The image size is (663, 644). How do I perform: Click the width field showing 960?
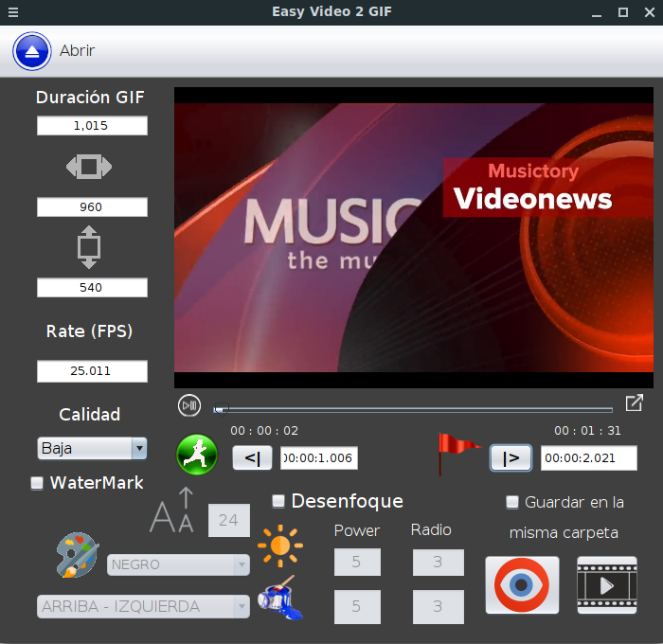coord(92,206)
